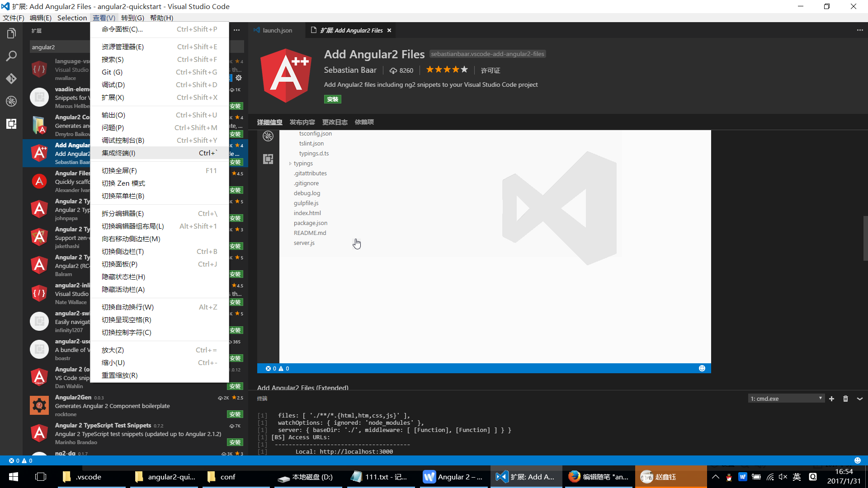Select 拆分编辑器 menu entry
The height and width of the screenshot is (488, 868).
click(x=159, y=213)
